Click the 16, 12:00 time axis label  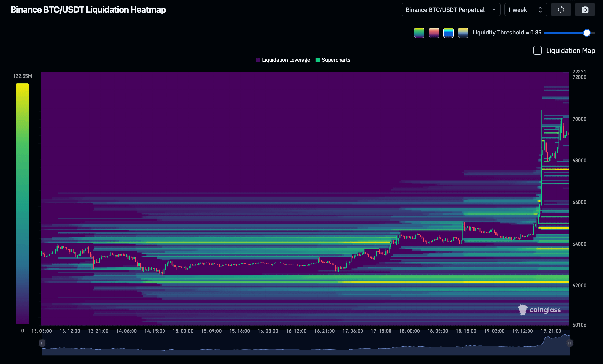(x=296, y=331)
